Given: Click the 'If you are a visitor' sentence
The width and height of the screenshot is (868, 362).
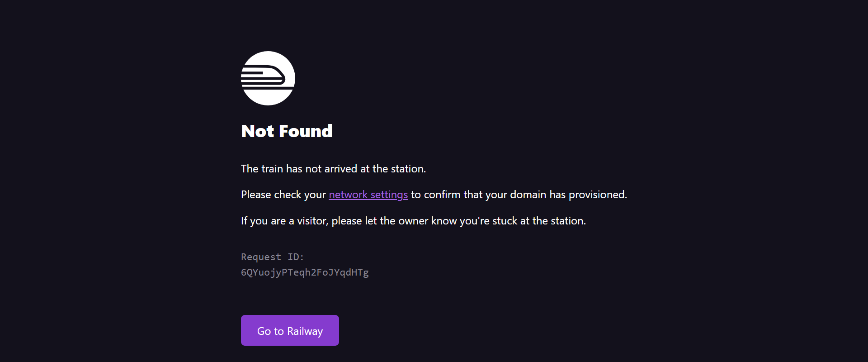Looking at the screenshot, I should tap(413, 221).
